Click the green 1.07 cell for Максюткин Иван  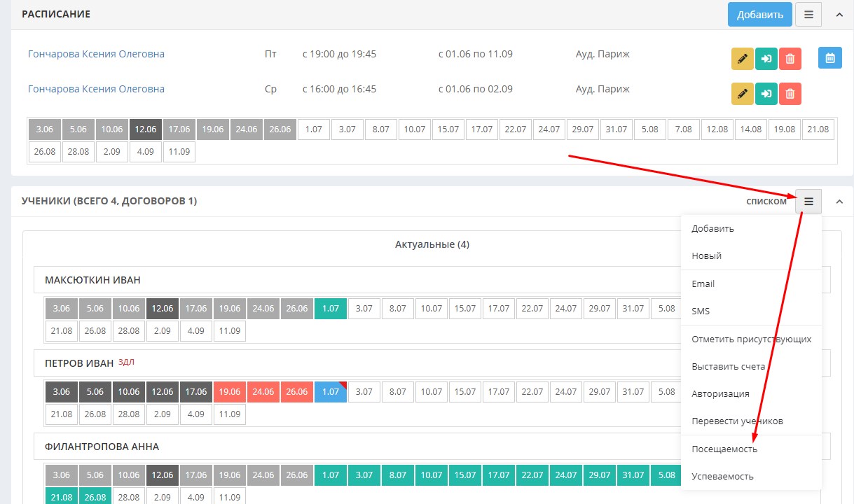331,309
